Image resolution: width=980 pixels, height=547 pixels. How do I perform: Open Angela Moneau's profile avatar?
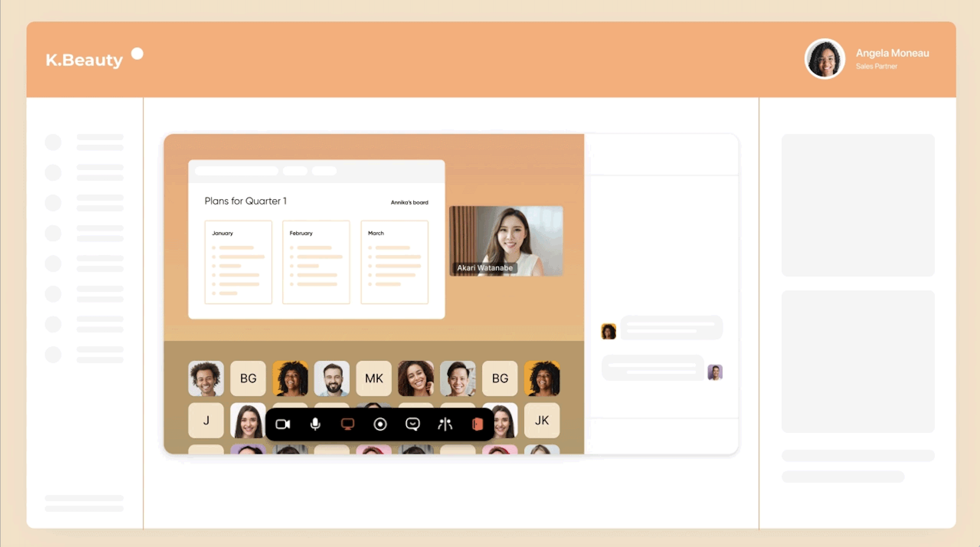point(824,59)
